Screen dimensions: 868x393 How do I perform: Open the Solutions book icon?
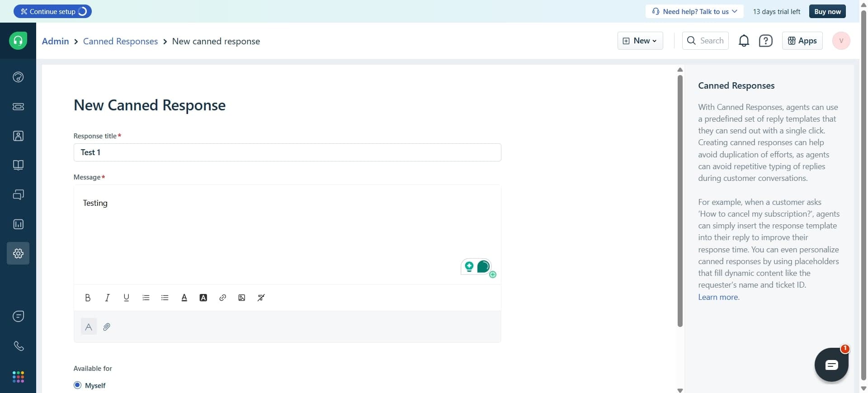coord(18,165)
